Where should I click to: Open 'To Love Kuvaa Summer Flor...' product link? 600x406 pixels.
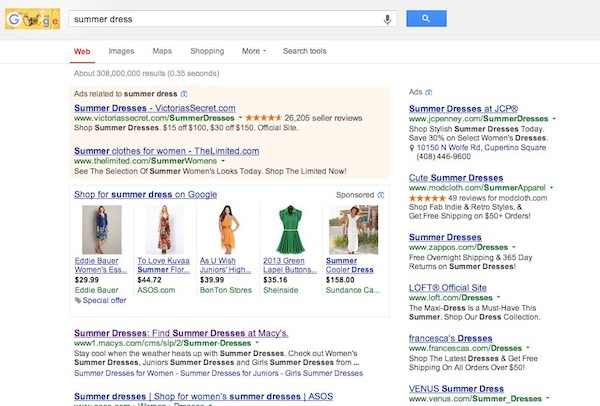[x=163, y=265]
